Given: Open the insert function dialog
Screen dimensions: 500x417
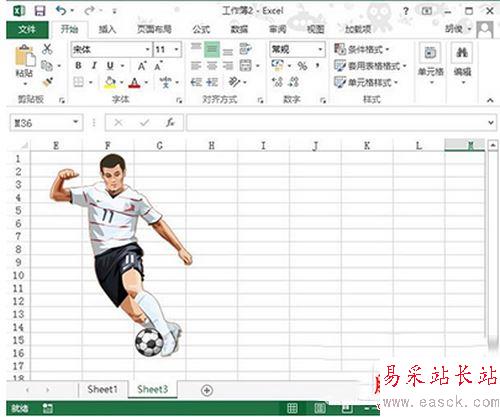Looking at the screenshot, I should click(x=170, y=123).
